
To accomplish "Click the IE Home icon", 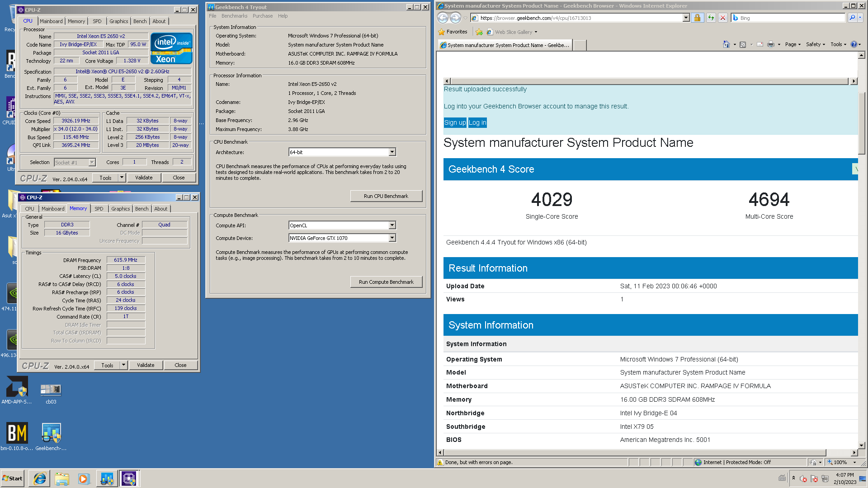I will click(726, 44).
